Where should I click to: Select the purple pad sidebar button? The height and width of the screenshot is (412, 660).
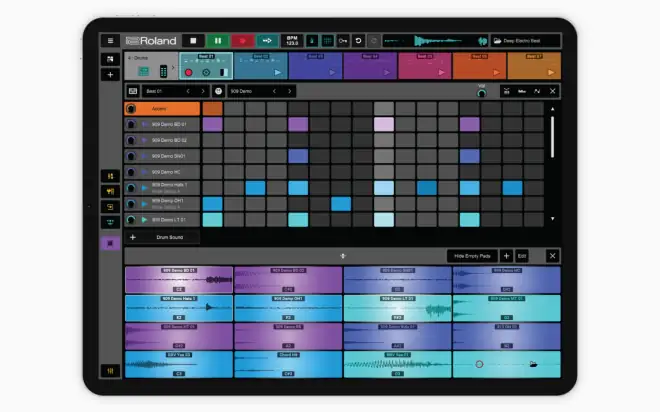(x=110, y=243)
